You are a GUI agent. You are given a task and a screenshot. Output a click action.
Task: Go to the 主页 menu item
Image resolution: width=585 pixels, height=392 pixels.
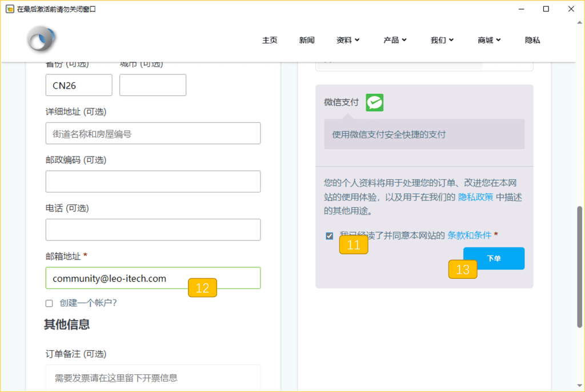270,40
